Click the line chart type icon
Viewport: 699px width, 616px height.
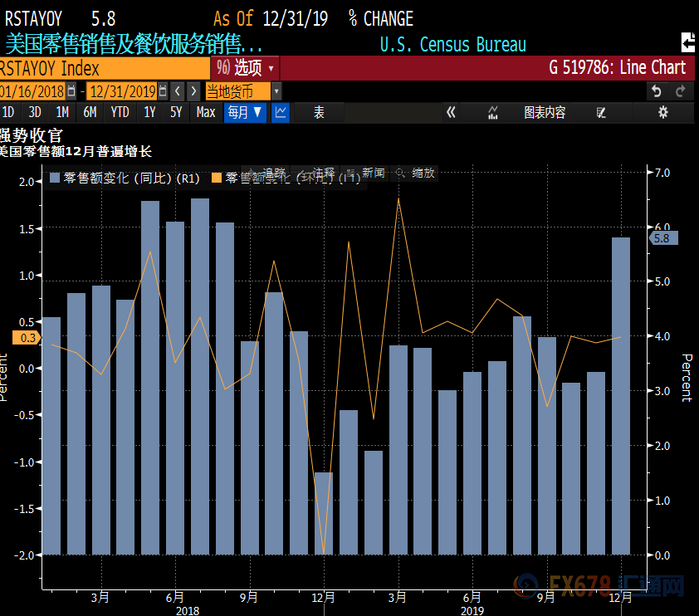281,112
